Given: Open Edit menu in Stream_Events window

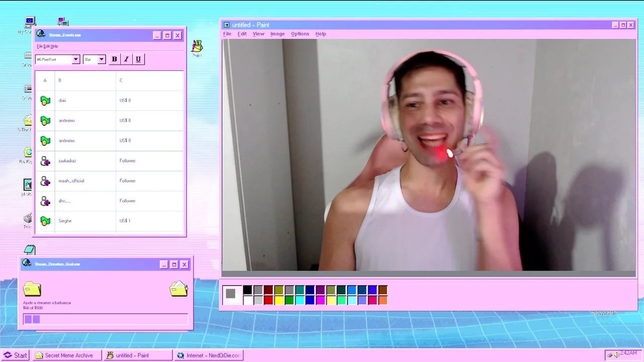Looking at the screenshot, I should pyautogui.click(x=46, y=46).
